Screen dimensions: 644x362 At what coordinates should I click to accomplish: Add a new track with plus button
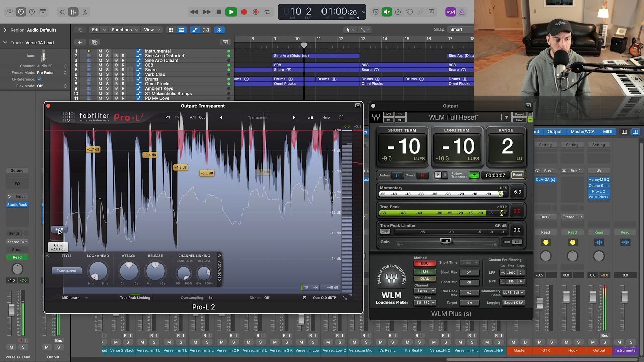click(79, 42)
